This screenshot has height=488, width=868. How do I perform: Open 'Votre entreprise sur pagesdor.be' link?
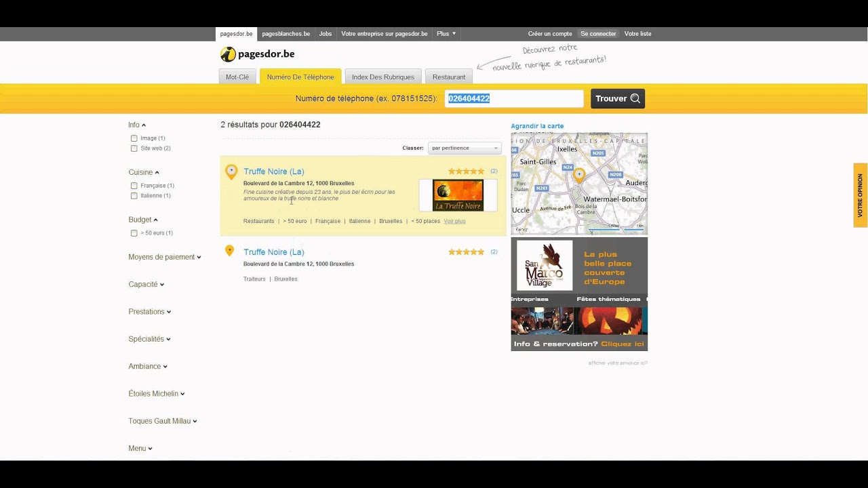click(x=384, y=34)
